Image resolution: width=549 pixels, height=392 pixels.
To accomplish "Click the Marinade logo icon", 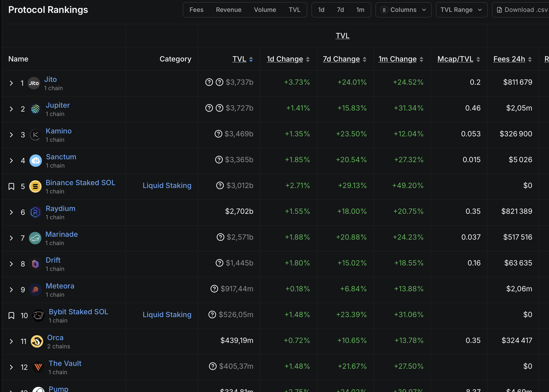I will [35, 238].
